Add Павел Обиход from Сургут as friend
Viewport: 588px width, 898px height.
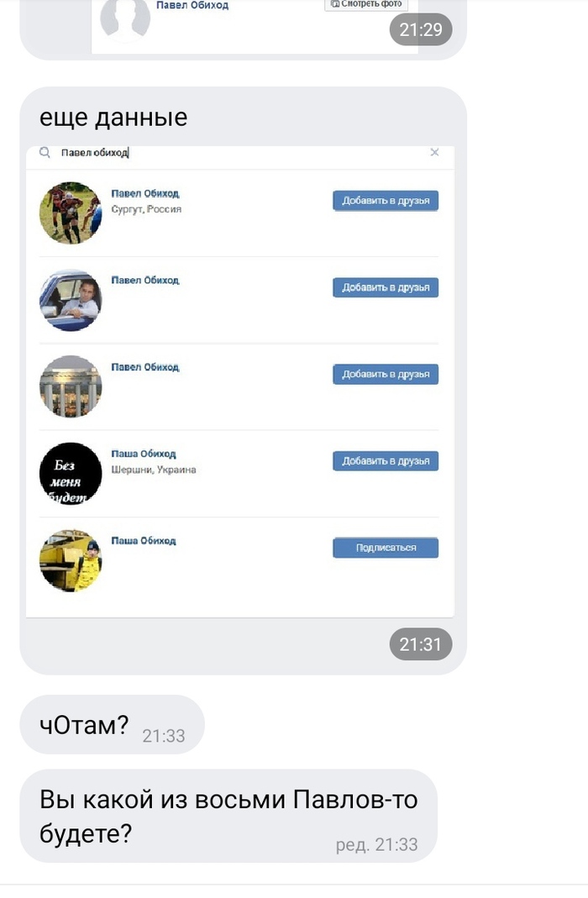coord(386,201)
